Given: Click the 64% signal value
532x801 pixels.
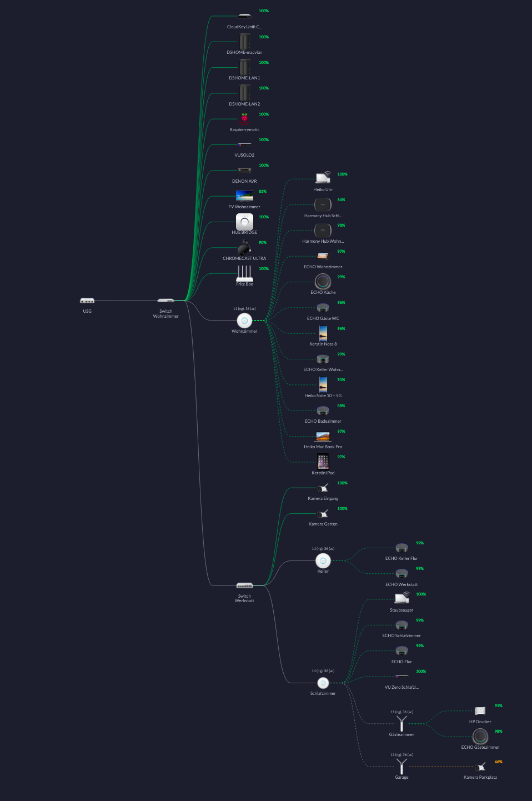Looking at the screenshot, I should (x=341, y=200).
